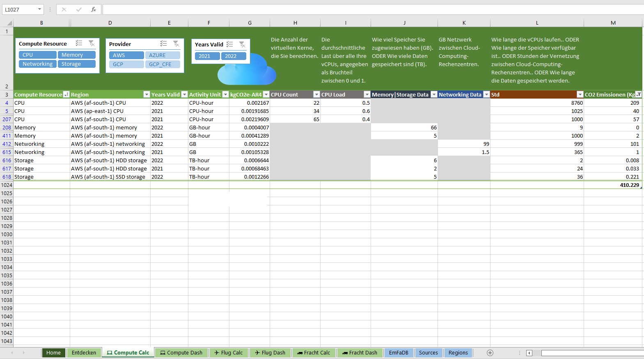Select row header 1027
The height and width of the screenshot is (359, 644).
click(7, 209)
